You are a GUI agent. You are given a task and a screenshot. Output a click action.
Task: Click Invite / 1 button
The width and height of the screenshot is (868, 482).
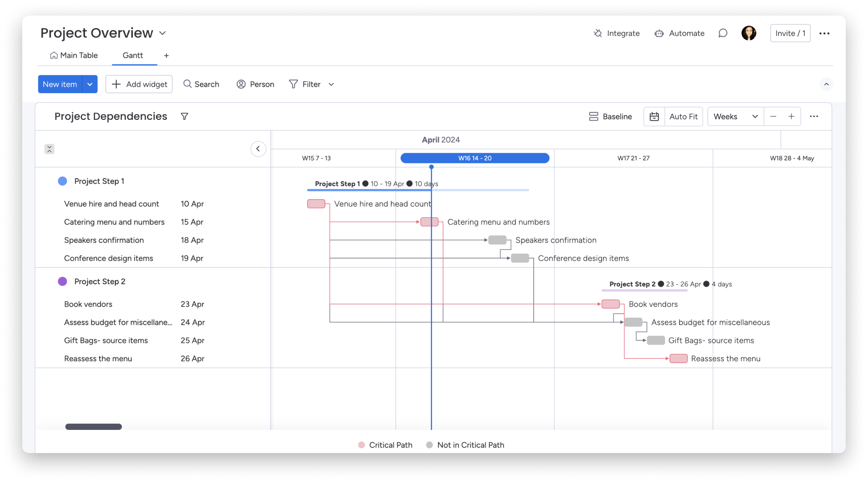[791, 33]
